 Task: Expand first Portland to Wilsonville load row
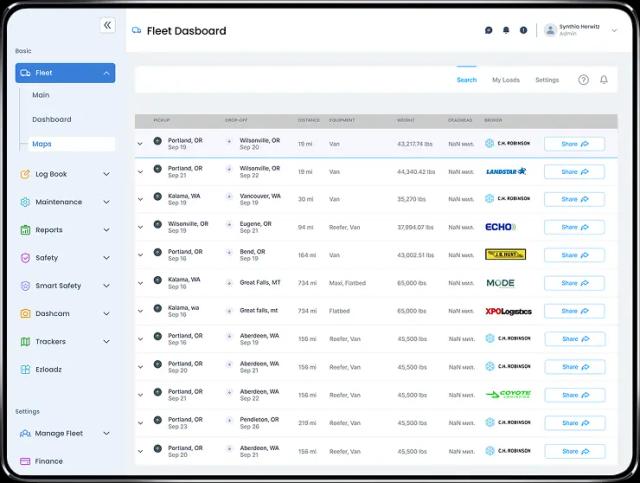(x=141, y=144)
